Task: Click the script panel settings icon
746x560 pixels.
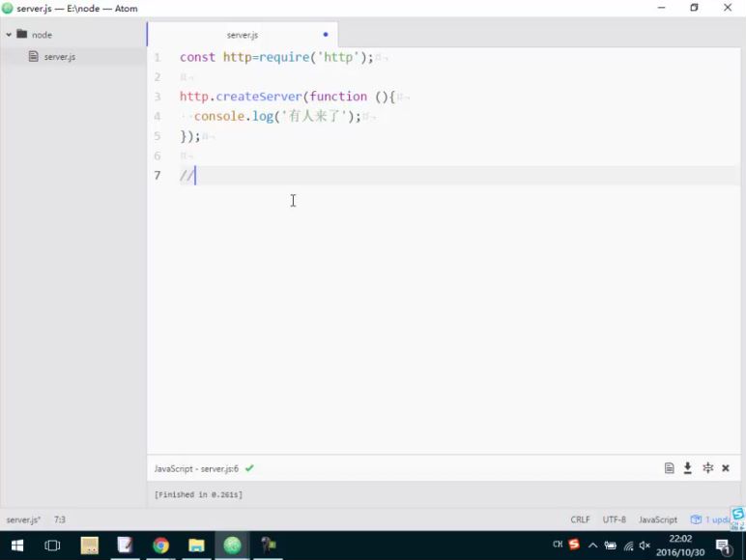Action: (707, 467)
